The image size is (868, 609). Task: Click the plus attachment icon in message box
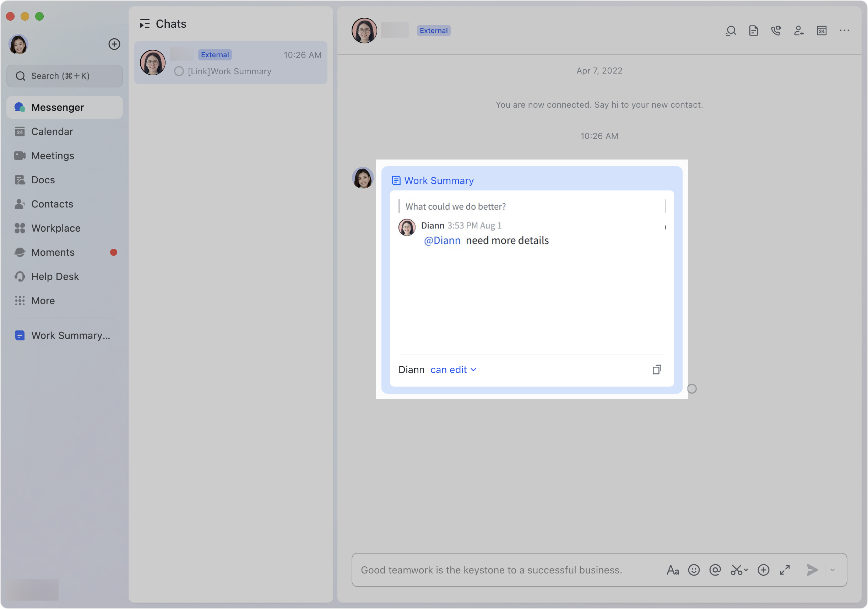point(763,570)
